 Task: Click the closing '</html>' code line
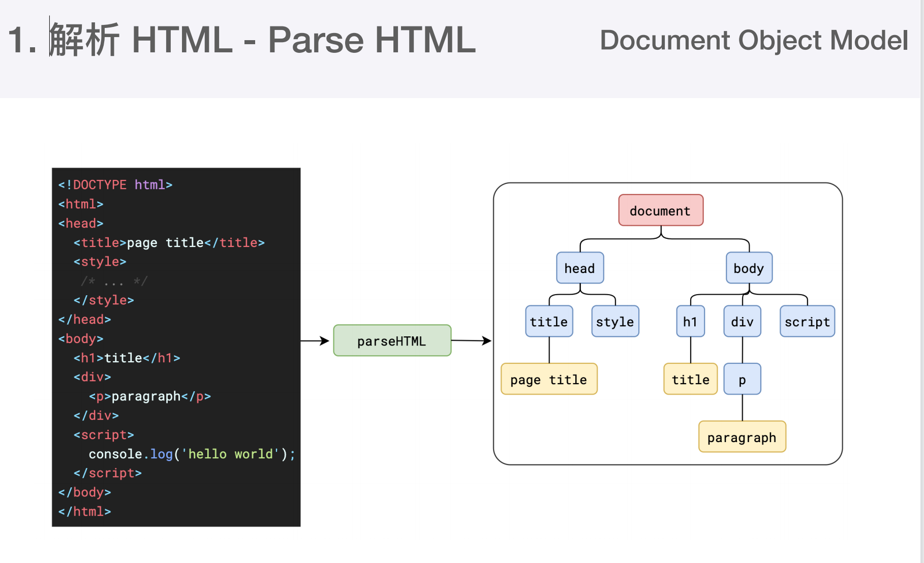(85, 511)
